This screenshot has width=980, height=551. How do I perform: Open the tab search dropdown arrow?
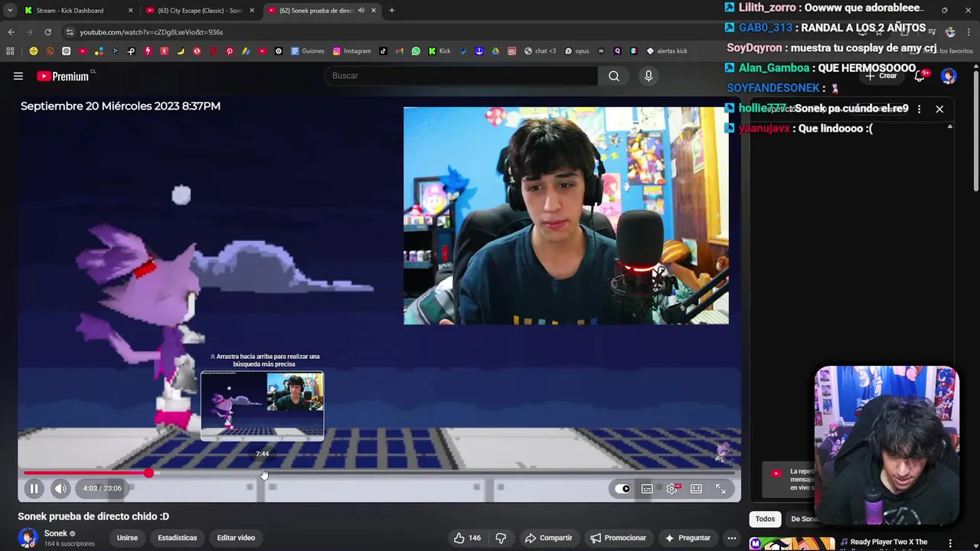[x=10, y=11]
